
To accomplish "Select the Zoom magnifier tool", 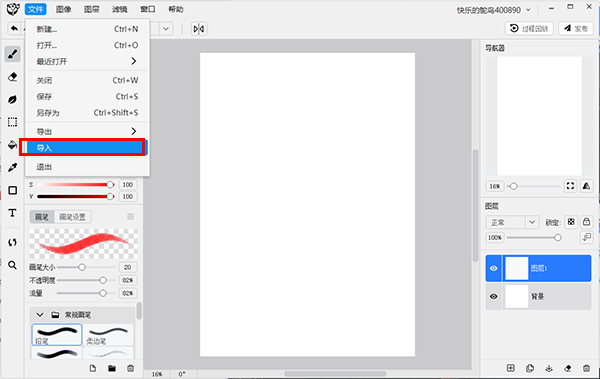I will point(13,265).
